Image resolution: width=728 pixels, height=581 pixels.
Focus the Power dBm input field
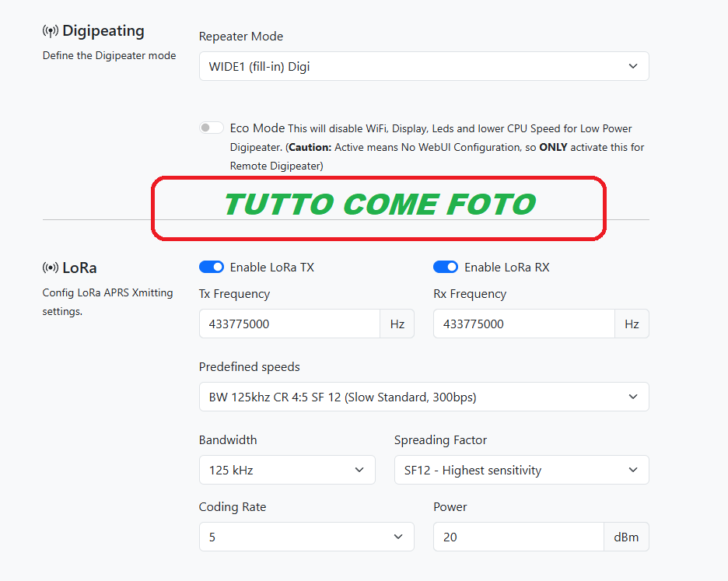[x=518, y=537]
